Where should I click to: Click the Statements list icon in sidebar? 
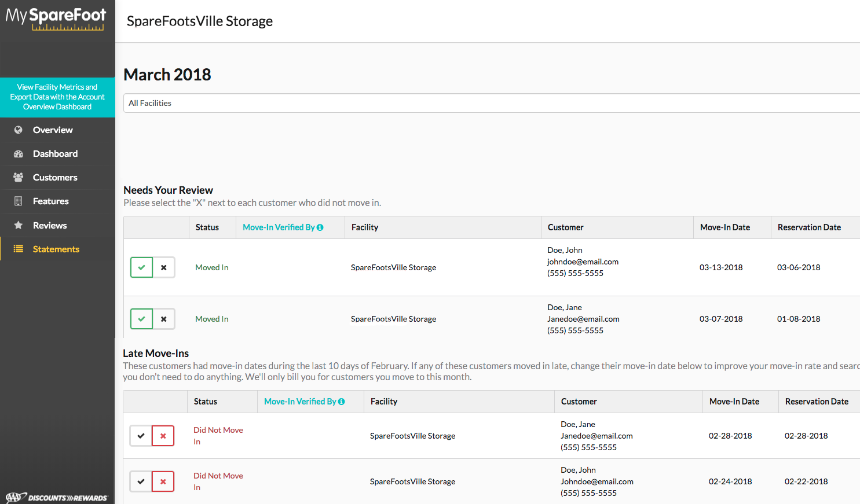[x=19, y=249]
